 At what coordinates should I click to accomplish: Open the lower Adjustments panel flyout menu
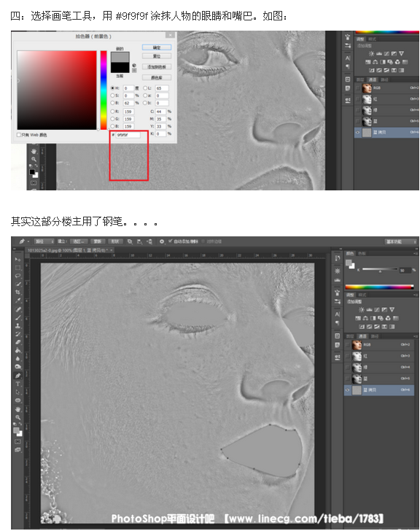click(416, 295)
